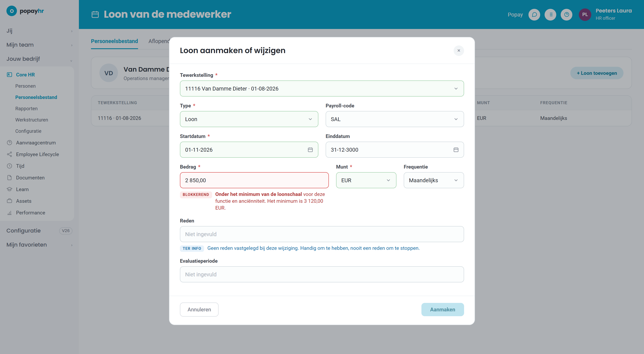
Task: Open Personen in the sidebar
Action: point(26,86)
